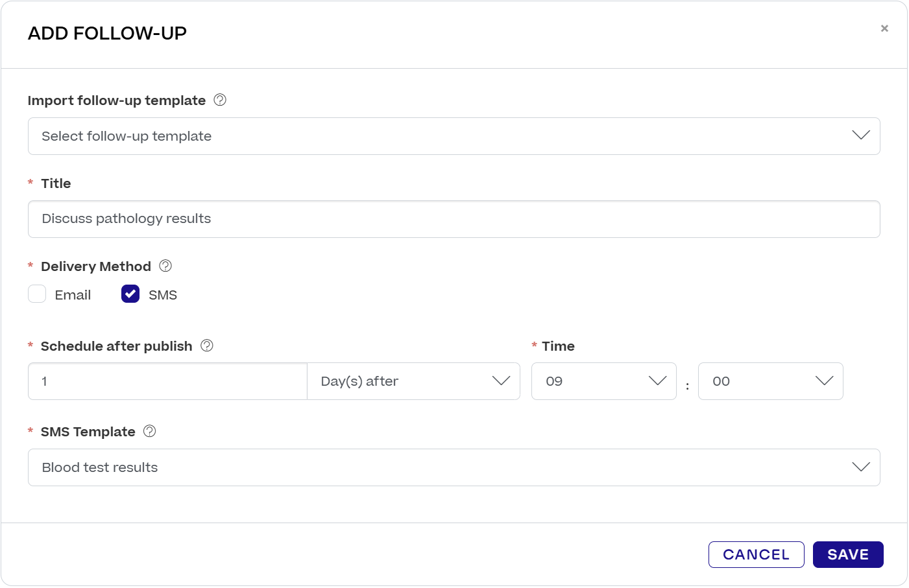This screenshot has height=588, width=909.
Task: Open help tooltip for Import follow-up template
Action: click(x=219, y=100)
